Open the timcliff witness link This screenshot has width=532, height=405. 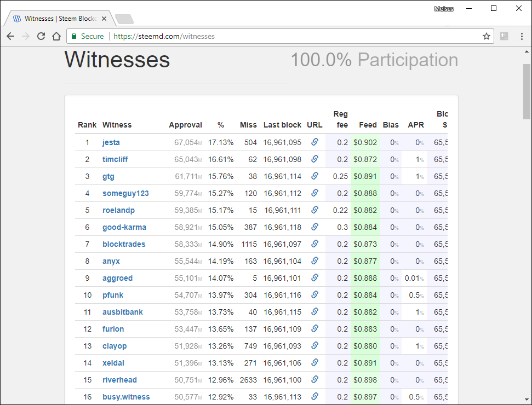[115, 159]
